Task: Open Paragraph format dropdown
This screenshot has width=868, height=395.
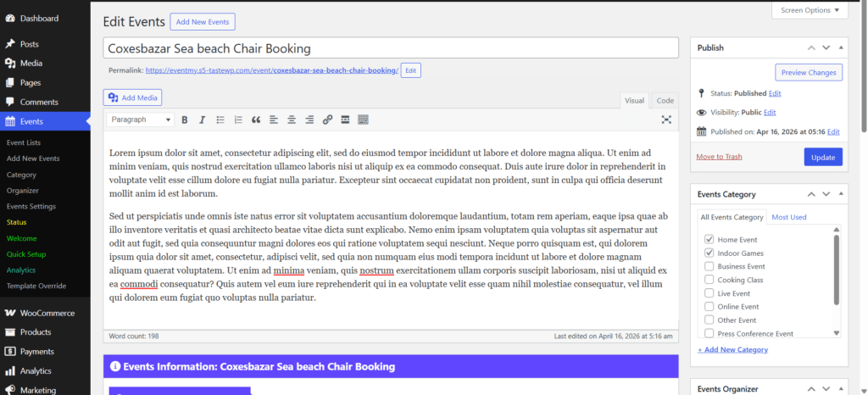Action: point(141,120)
